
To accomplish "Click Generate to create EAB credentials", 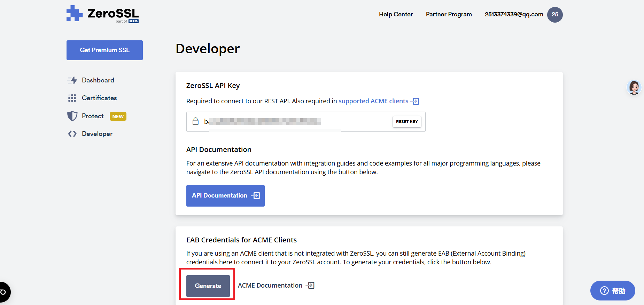I will (x=208, y=286).
